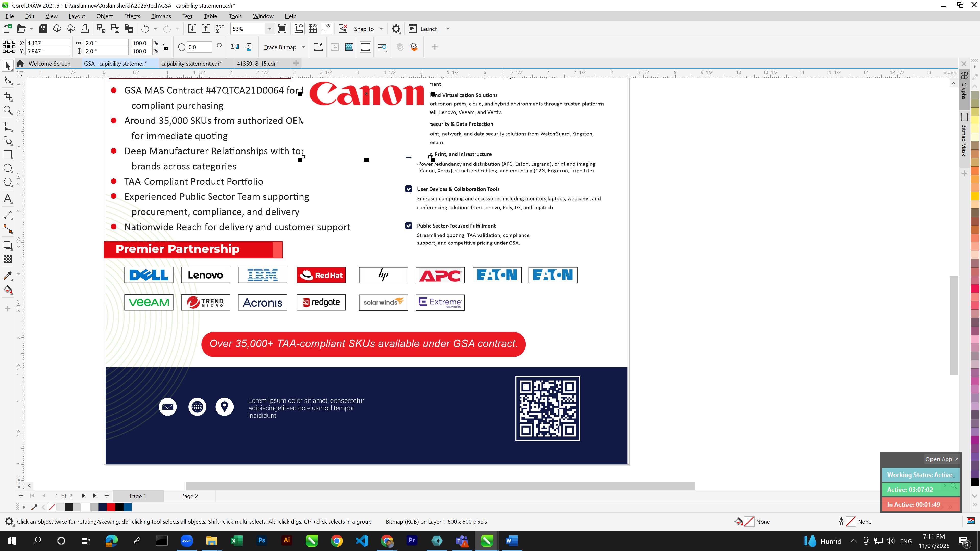Click the horizontal scrollbar
Viewport: 980px width, 551px height.
point(440,486)
